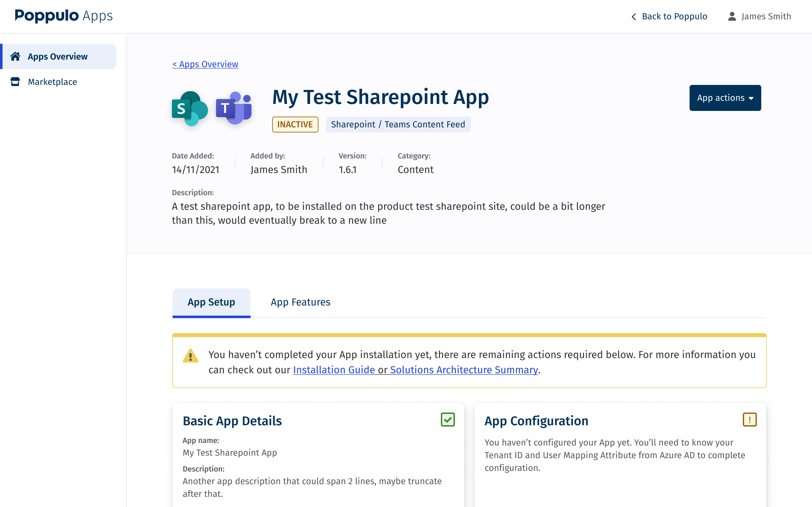Click the exclamation box on App Configuration
The width and height of the screenshot is (812, 507).
pos(750,420)
